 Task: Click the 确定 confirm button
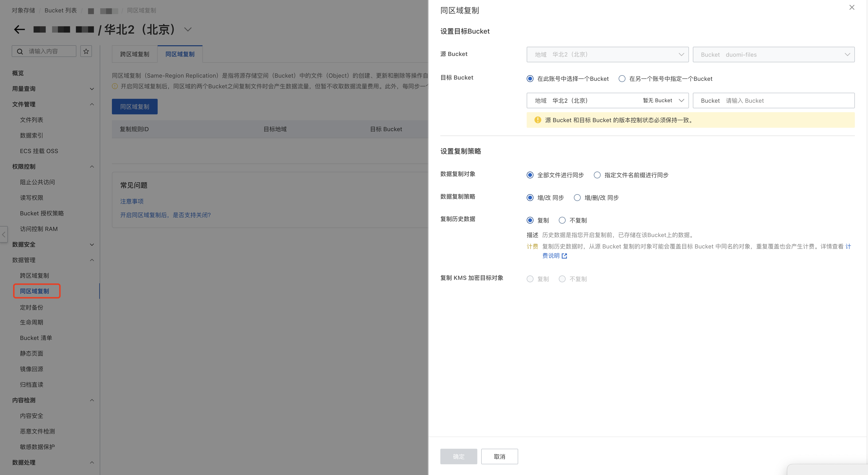[x=459, y=457]
